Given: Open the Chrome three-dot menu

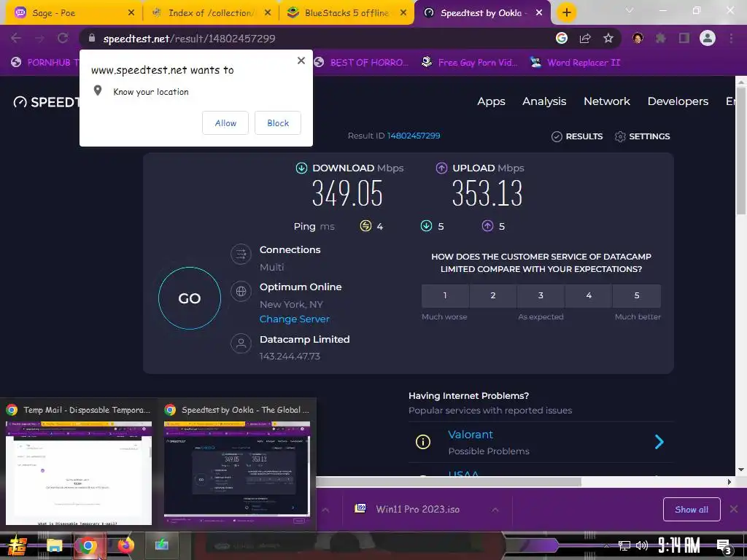Looking at the screenshot, I should (x=731, y=38).
